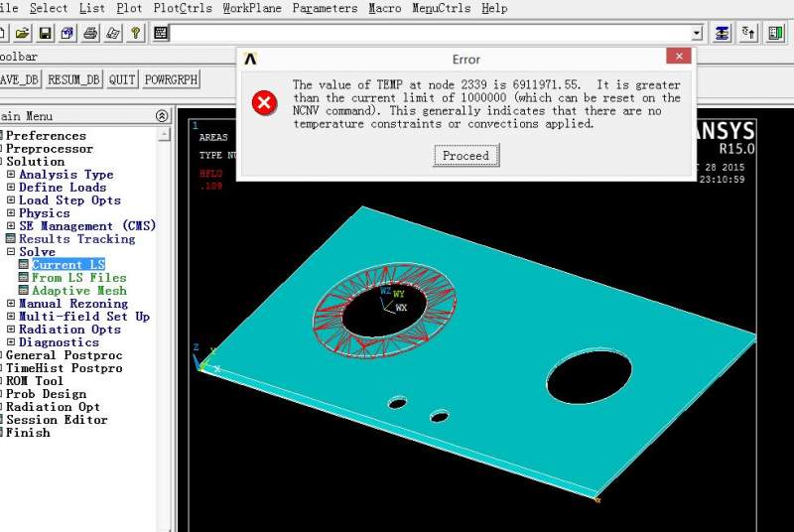Click the Contact Manager icon
This screenshot has width=794, height=532.
tap(775, 34)
